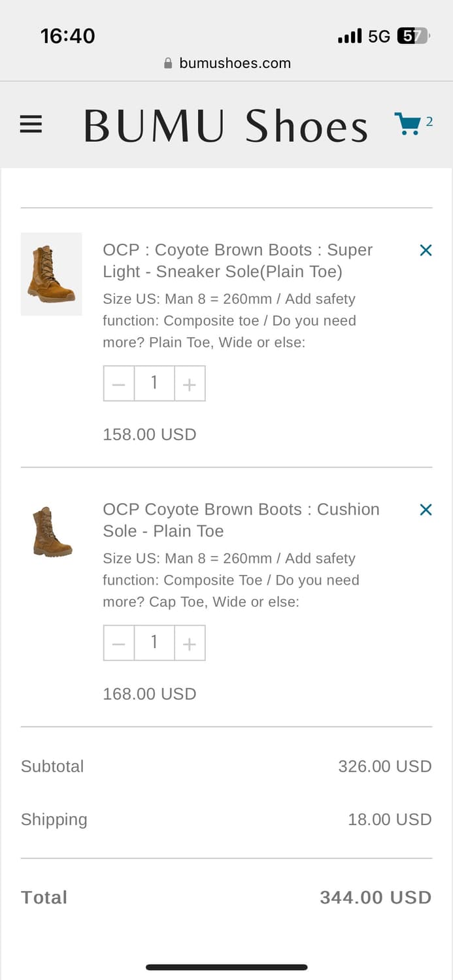453x980 pixels.
Task: Open the Cushion Sole Plain Toe product title
Action: pos(241,519)
